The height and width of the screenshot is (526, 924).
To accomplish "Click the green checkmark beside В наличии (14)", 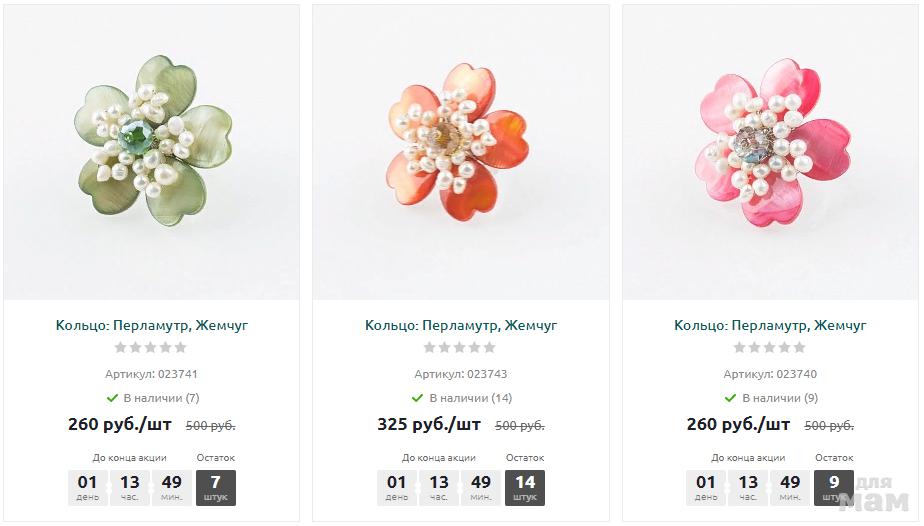I will 417,398.
